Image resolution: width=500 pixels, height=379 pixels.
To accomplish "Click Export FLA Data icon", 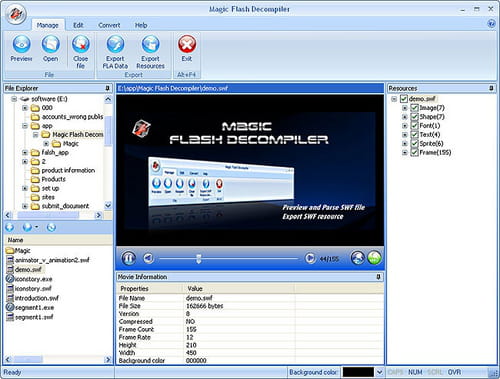I will [115, 44].
